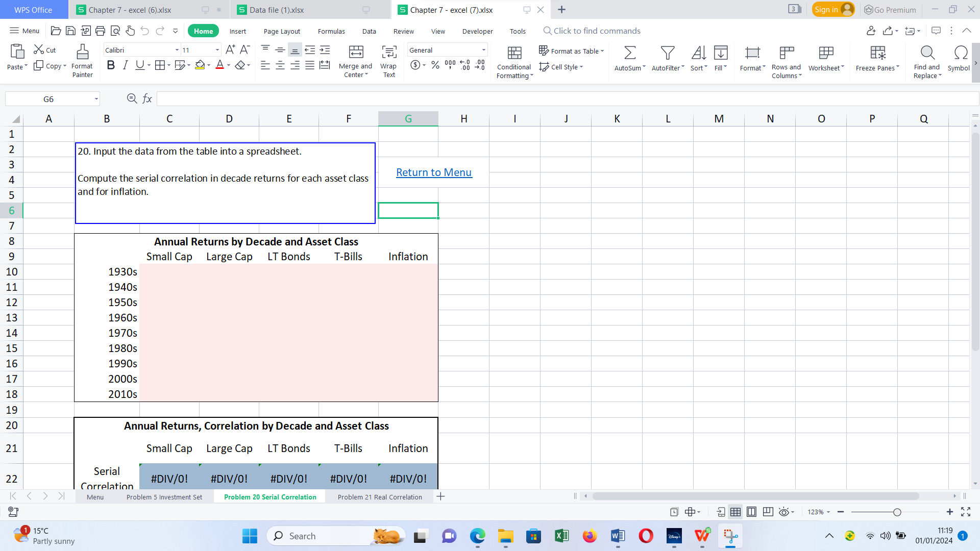Viewport: 980px width, 551px height.
Task: Click the Return to Menu link
Action: tap(434, 172)
